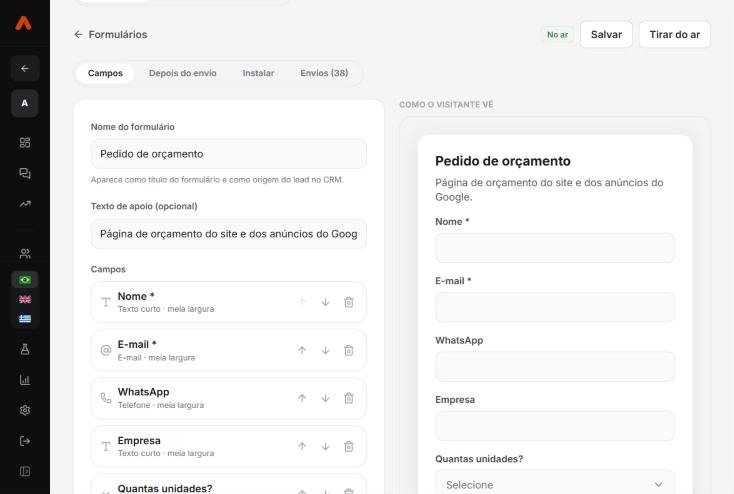Select the Empresa field row label
Viewport: 734px width, 494px height.
139,441
